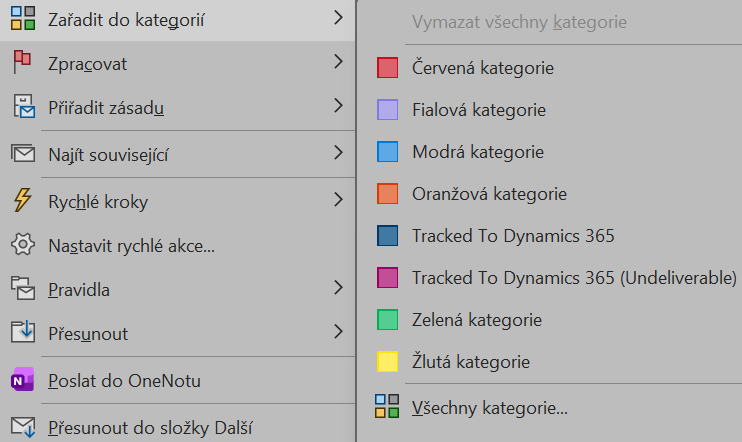Click the Přesunout folder arrow icon
This screenshot has height=442, width=742.
22,333
